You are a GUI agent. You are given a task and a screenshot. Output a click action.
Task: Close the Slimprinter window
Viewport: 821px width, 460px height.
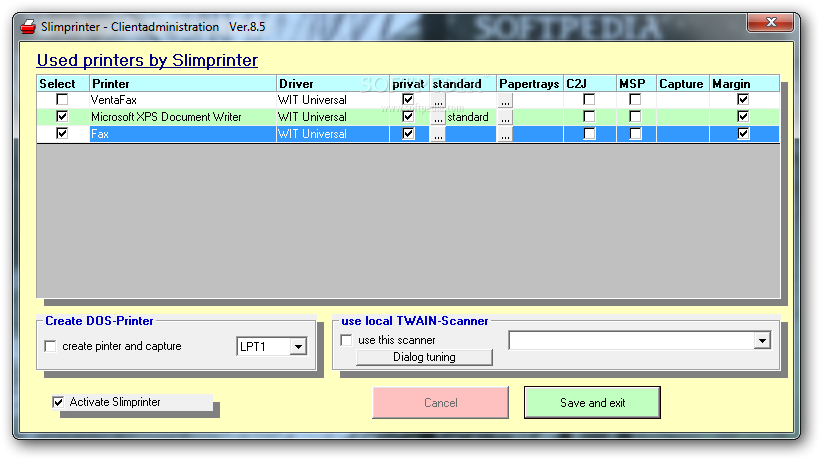tap(770, 23)
